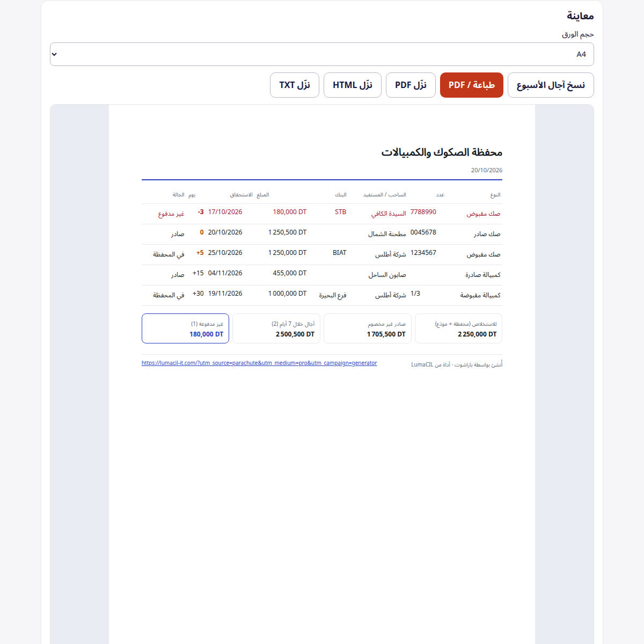Click the نسخ آجال الأسبوع button
Viewport: 644px width, 644px height.
[x=551, y=85]
